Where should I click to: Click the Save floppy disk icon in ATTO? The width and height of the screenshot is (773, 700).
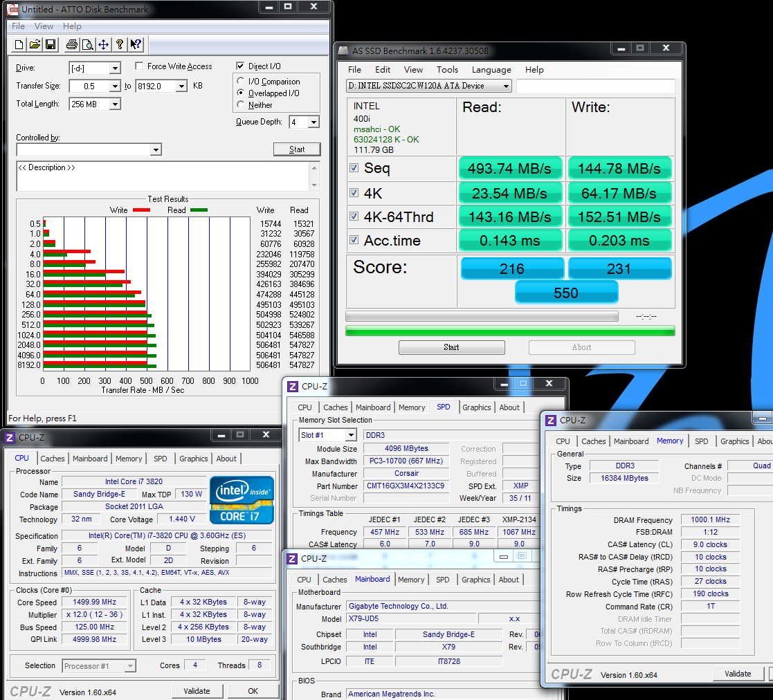(51, 45)
